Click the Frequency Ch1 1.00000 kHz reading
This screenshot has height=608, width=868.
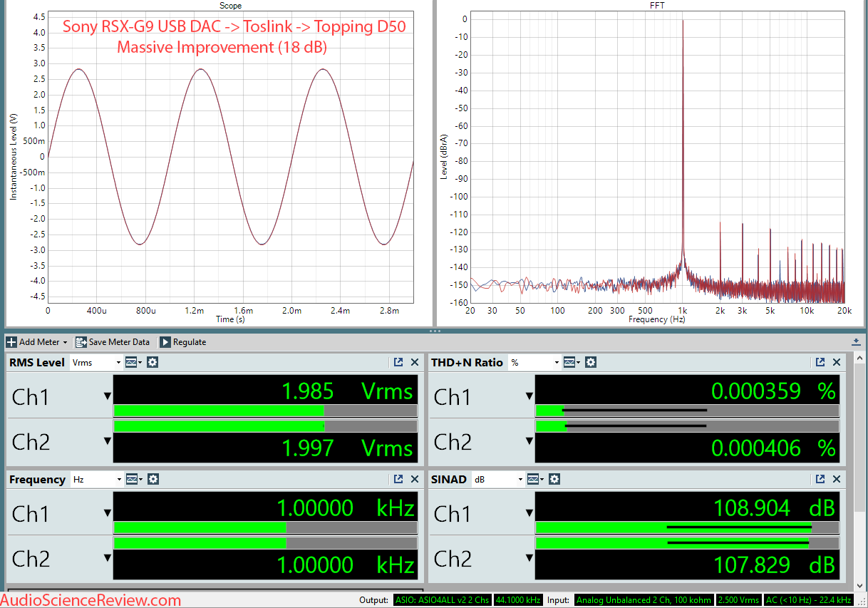coord(346,507)
